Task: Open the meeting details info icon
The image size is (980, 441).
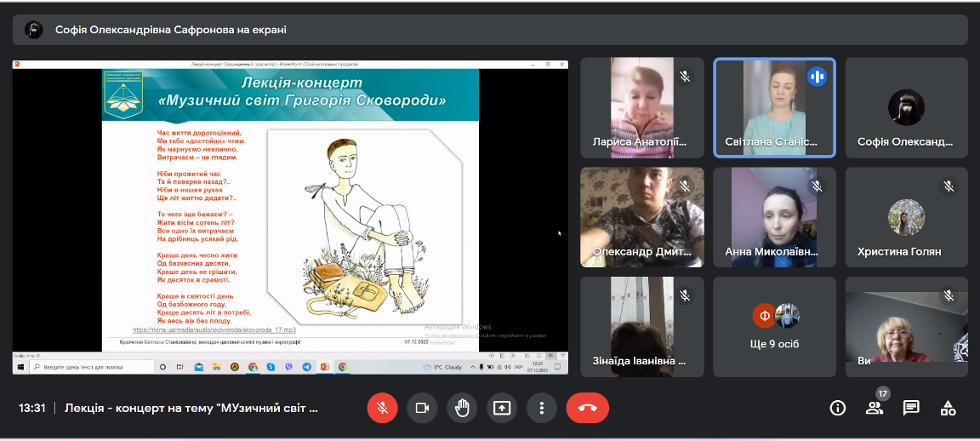Action: [837, 408]
